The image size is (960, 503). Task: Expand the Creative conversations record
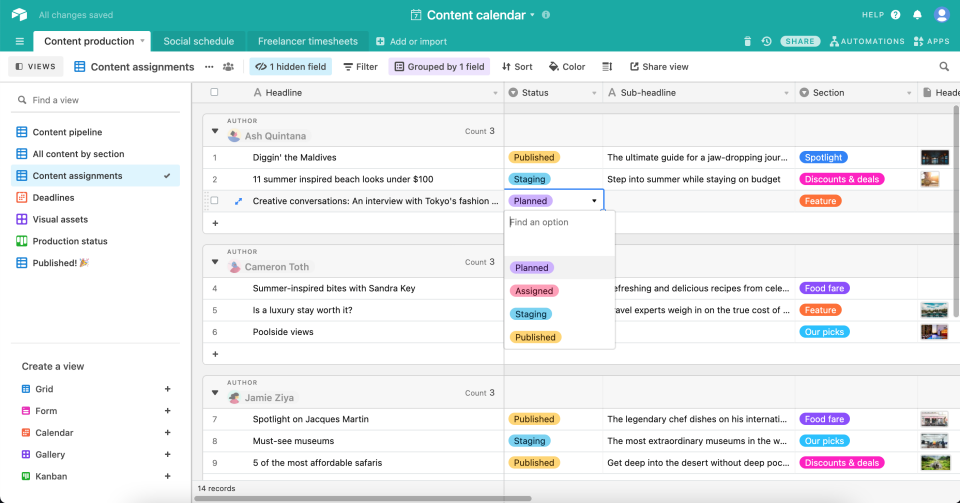click(238, 201)
